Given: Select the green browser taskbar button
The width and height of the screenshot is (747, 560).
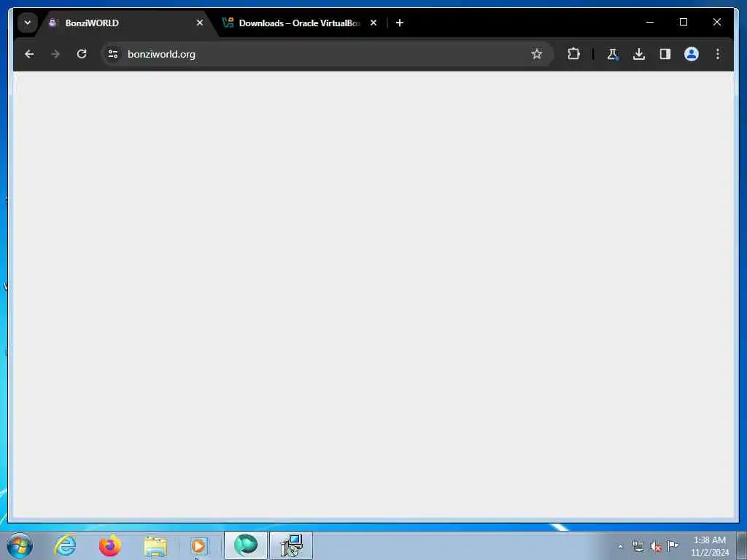Looking at the screenshot, I should [x=246, y=545].
